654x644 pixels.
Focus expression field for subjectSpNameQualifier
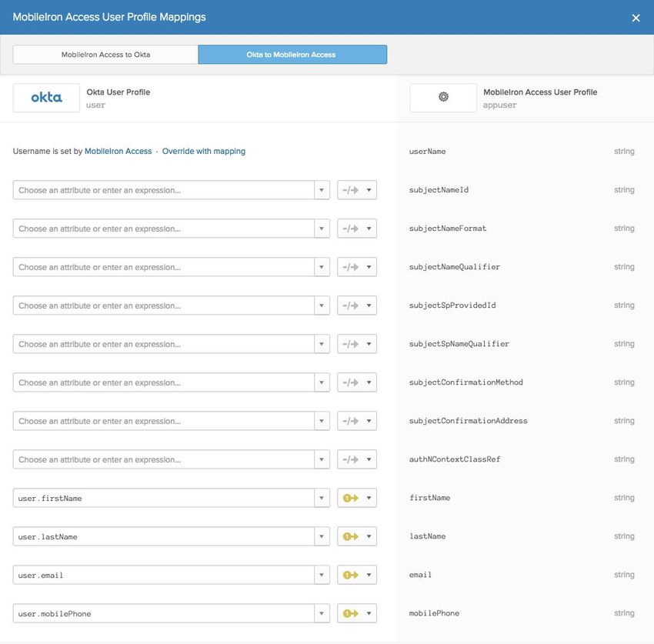(163, 344)
